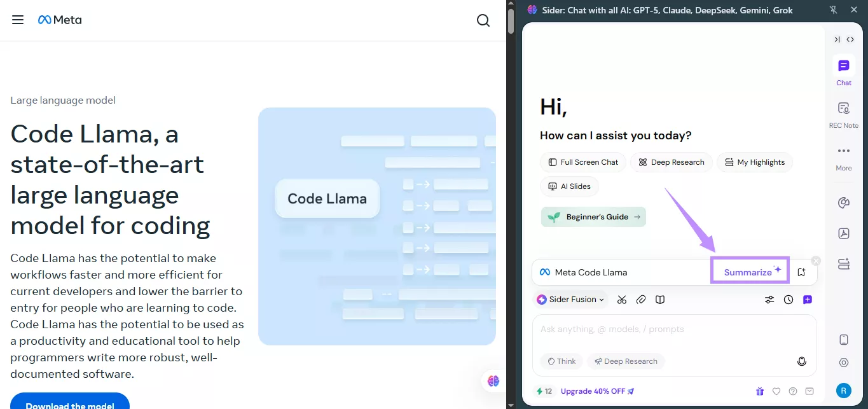Open the Meta hamburger menu
The width and height of the screenshot is (868, 409).
tap(18, 20)
